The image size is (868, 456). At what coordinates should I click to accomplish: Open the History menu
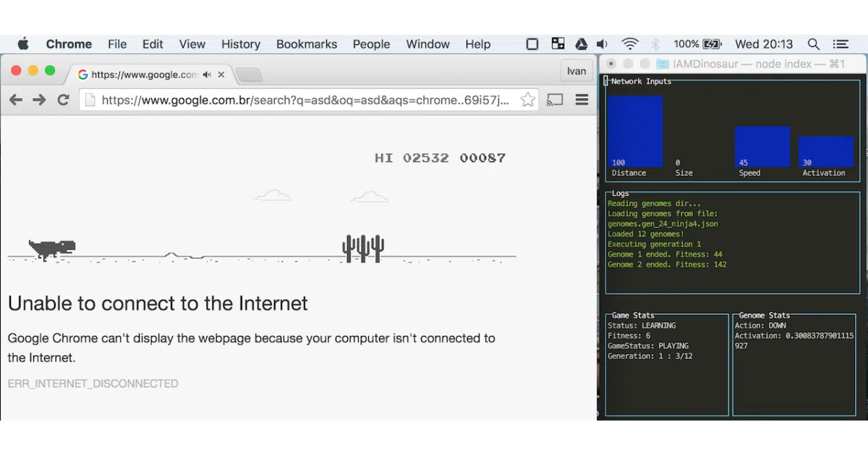point(241,44)
